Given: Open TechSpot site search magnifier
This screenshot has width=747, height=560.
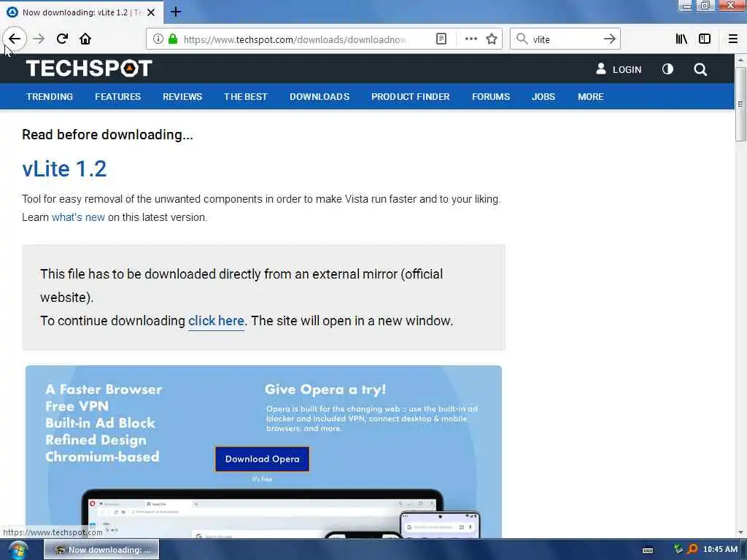Looking at the screenshot, I should pos(700,69).
